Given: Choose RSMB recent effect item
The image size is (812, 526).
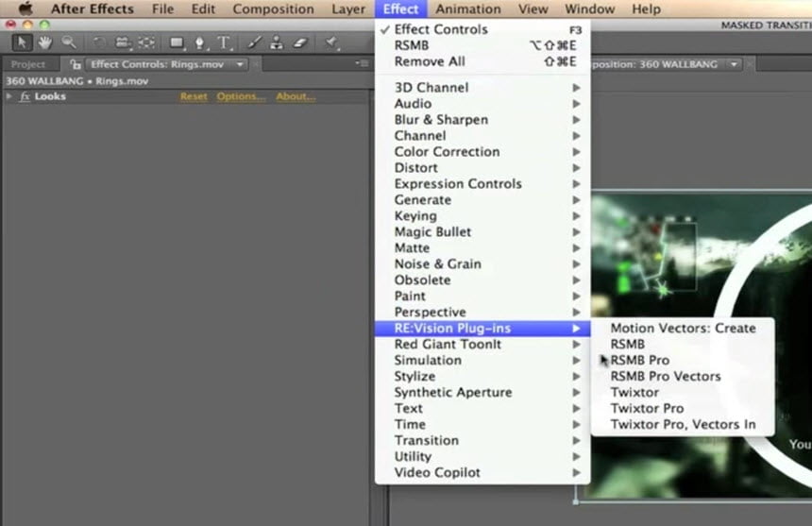Looking at the screenshot, I should tap(482, 45).
